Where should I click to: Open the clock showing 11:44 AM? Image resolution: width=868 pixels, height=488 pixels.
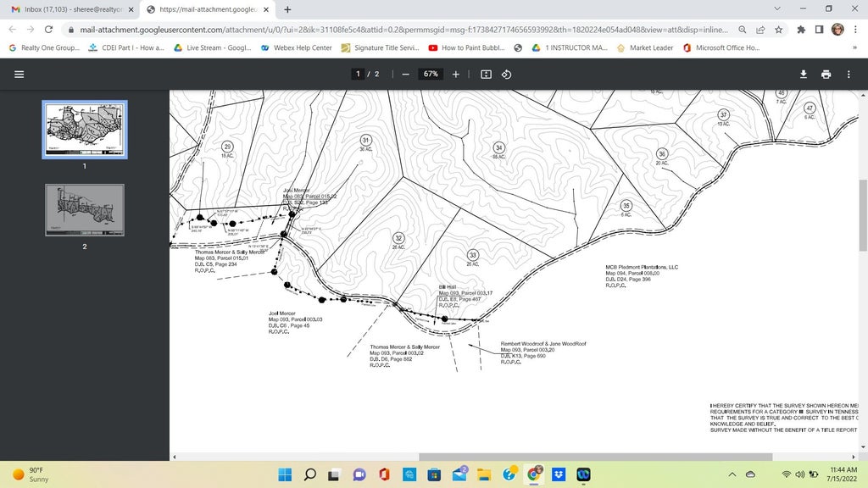click(x=842, y=474)
